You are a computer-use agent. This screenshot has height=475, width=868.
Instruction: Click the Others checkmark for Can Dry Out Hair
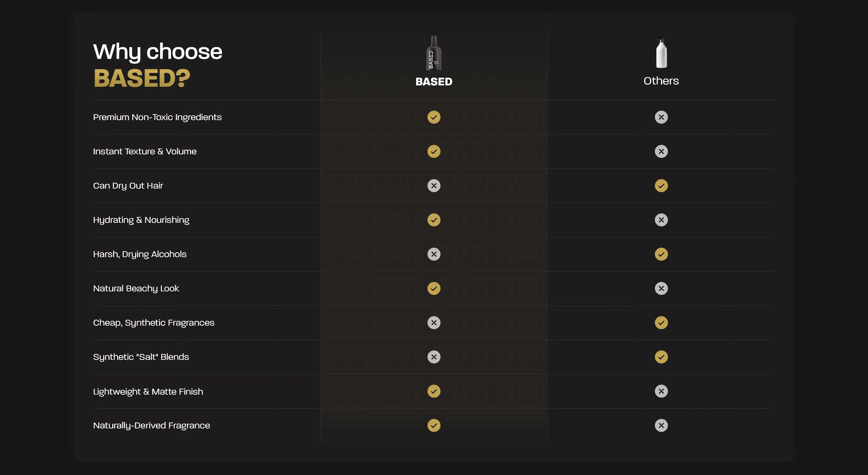click(x=661, y=186)
